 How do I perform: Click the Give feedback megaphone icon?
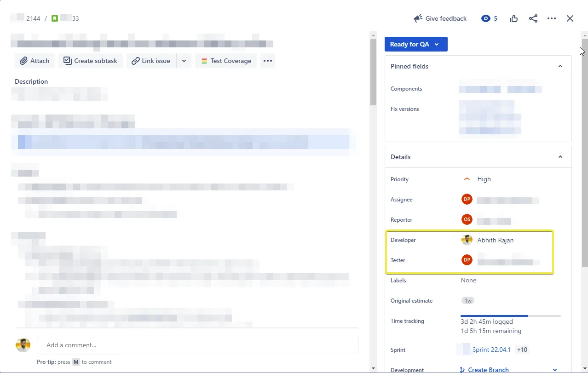coord(418,18)
